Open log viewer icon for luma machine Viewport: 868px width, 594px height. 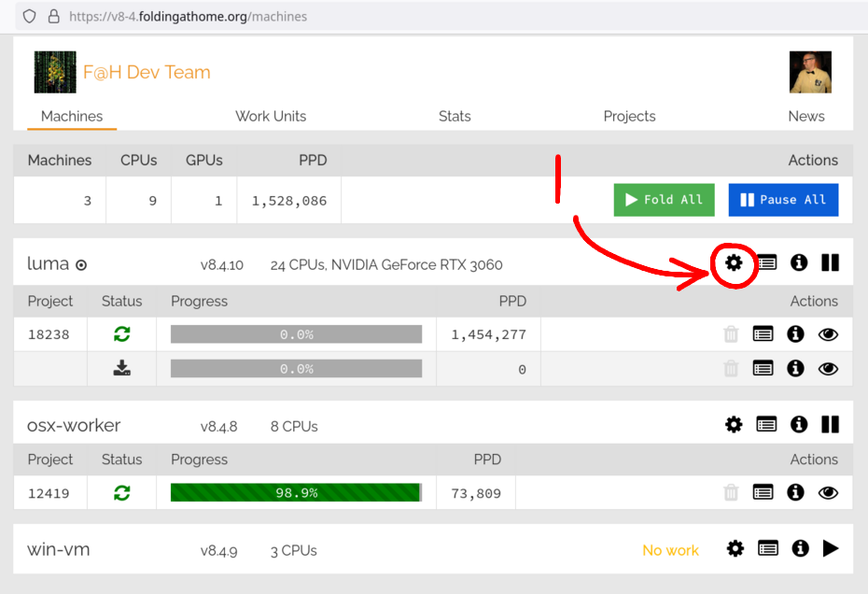tap(766, 262)
